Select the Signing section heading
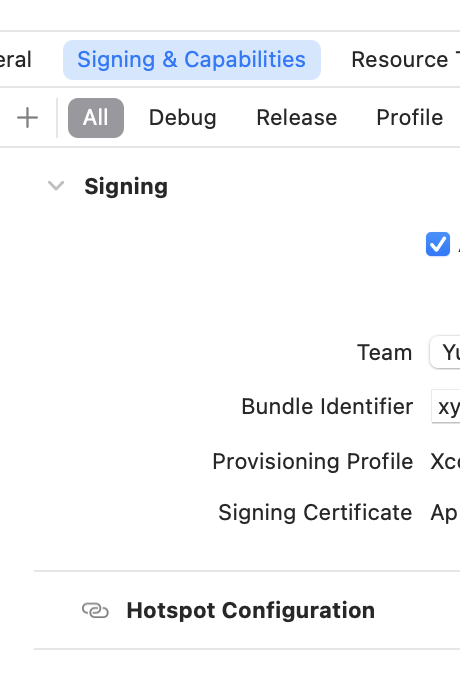460x700 pixels. (x=126, y=187)
